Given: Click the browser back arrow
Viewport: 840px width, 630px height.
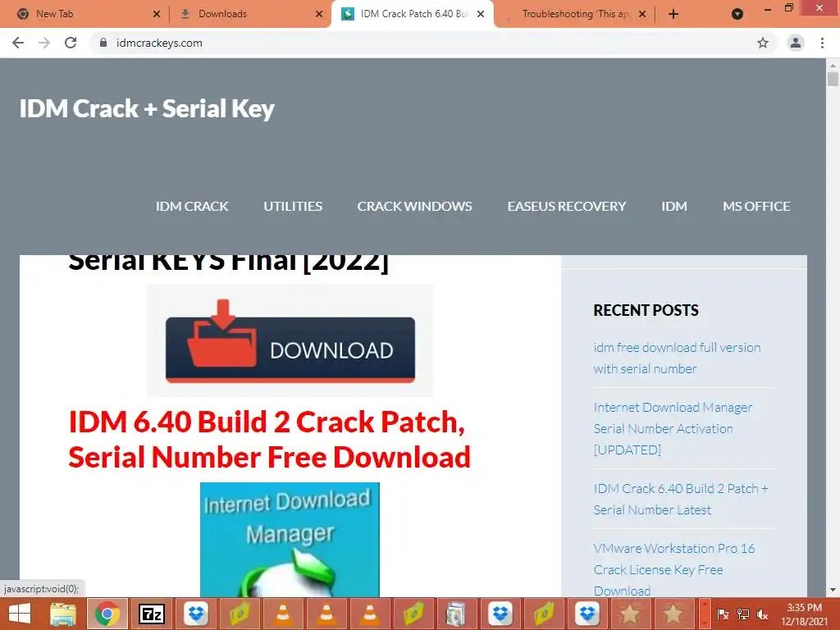Looking at the screenshot, I should (18, 43).
